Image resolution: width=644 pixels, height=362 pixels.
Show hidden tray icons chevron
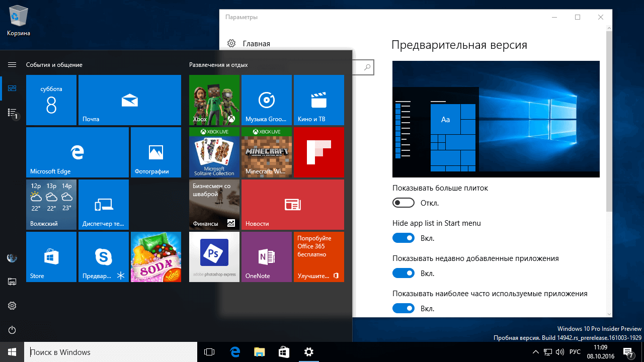(x=535, y=352)
